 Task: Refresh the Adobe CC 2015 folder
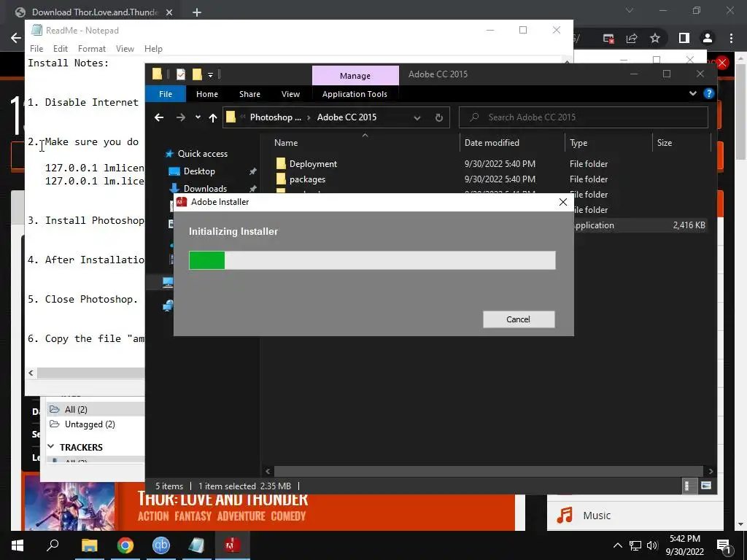coord(438,117)
